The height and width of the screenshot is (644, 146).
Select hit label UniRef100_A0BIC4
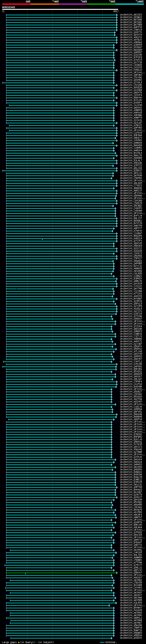click(131, 239)
